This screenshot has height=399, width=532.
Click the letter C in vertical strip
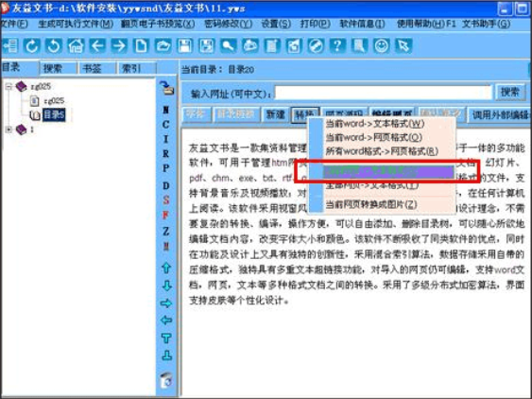pyautogui.click(x=165, y=125)
